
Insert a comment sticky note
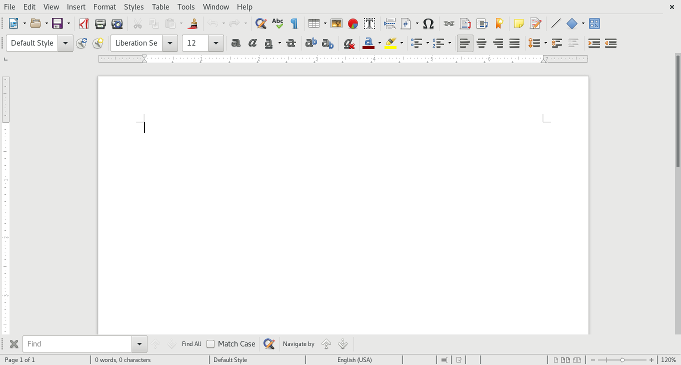tap(519, 23)
